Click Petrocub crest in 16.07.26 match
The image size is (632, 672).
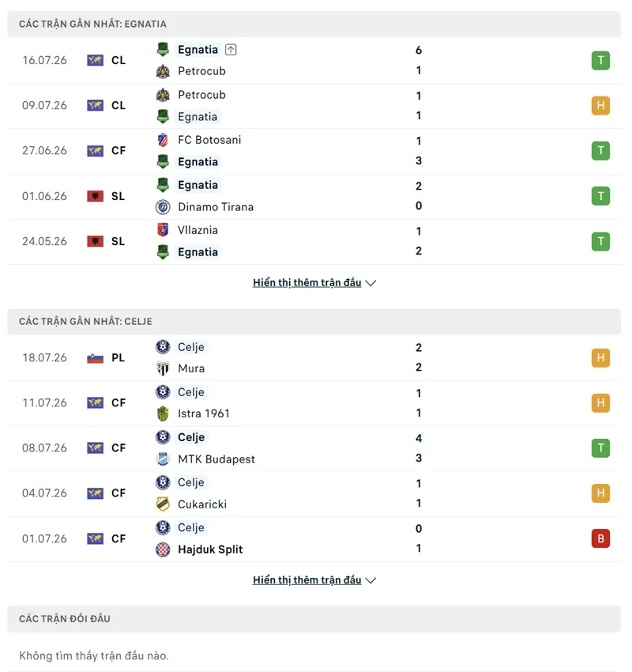163,71
